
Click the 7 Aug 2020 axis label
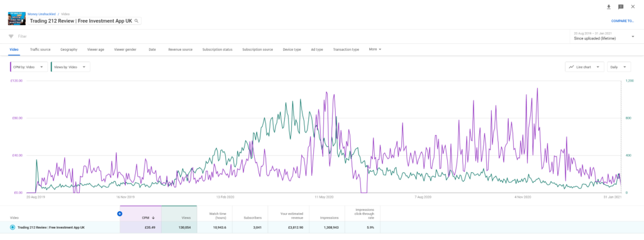(x=423, y=197)
